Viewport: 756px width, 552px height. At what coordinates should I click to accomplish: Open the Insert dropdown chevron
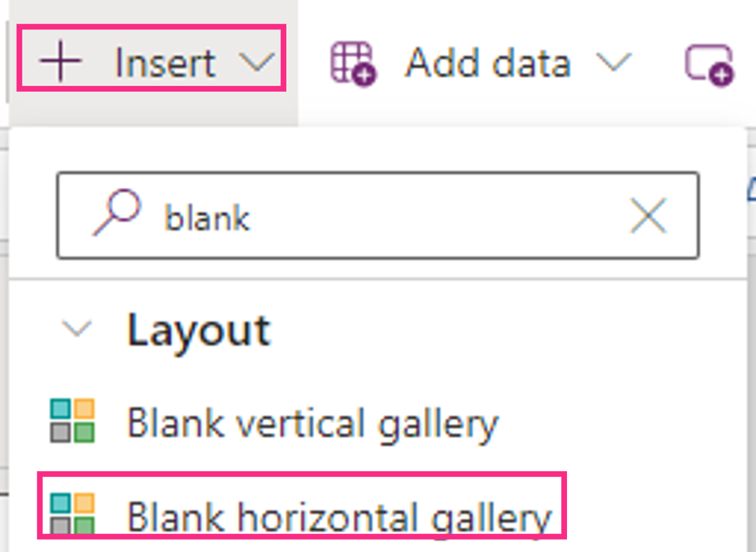(x=257, y=61)
